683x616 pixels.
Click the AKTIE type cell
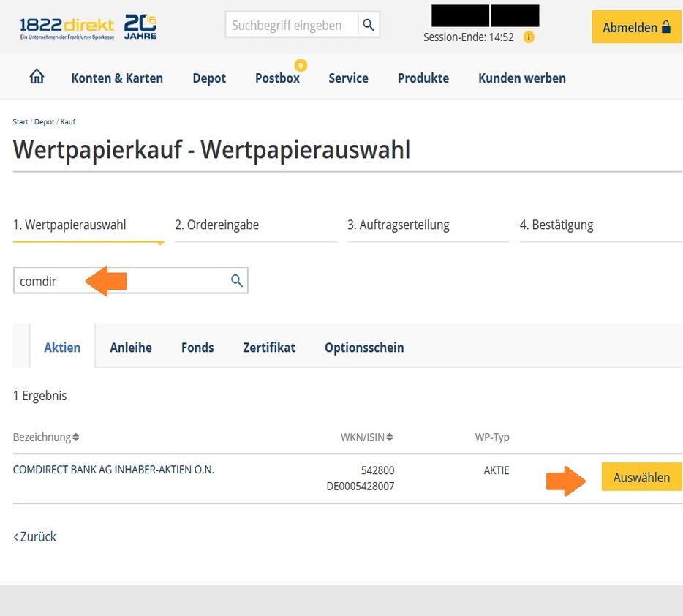(x=497, y=470)
